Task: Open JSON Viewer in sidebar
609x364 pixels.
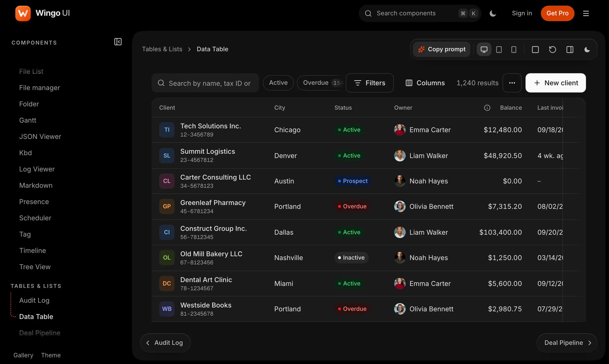Action: coord(40,137)
